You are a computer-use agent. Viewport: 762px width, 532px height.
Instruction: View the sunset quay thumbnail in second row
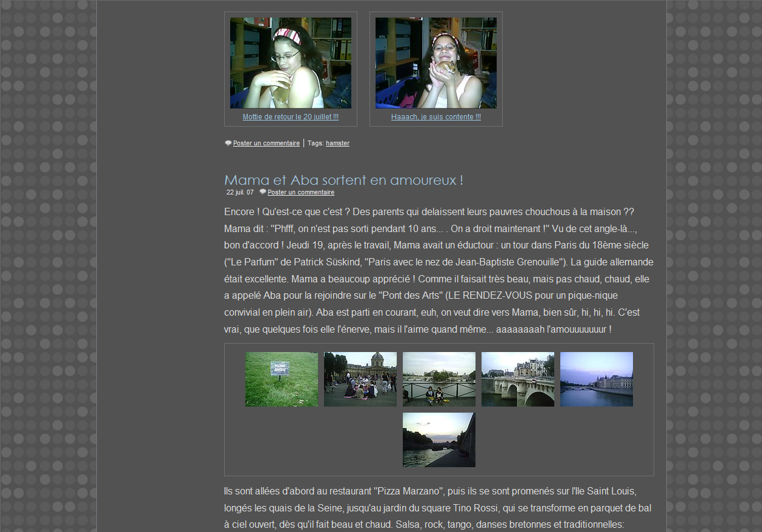[439, 440]
